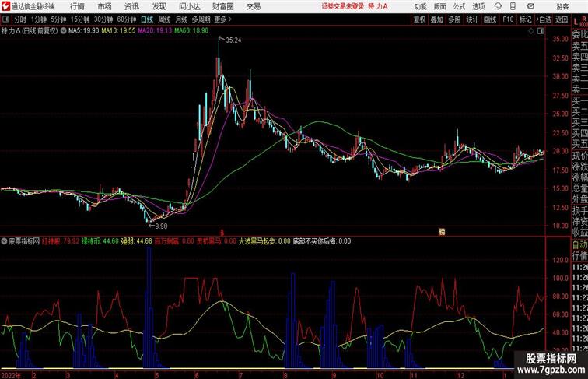Click the 强弱 44.68 indicator value

137,241
